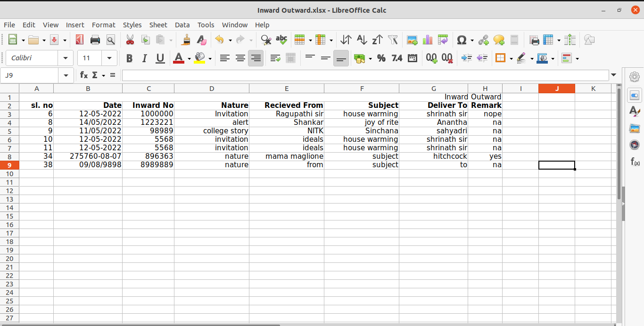Select column D header

pyautogui.click(x=211, y=89)
